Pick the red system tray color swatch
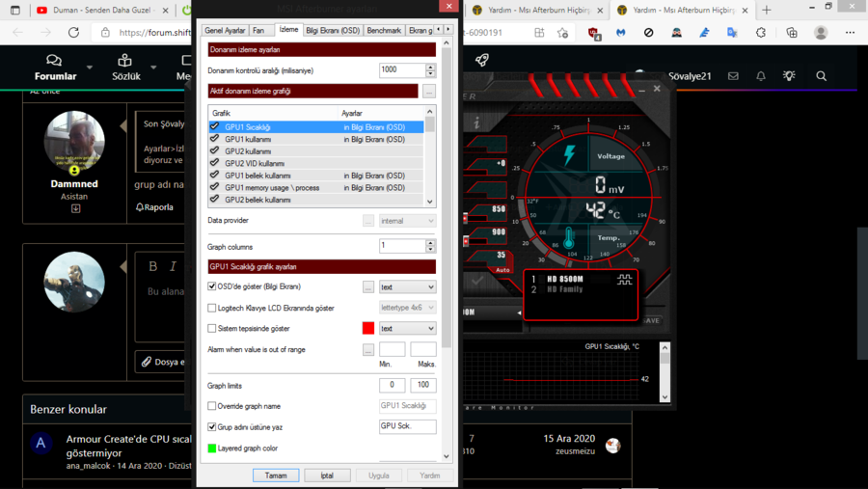The width and height of the screenshot is (868, 489). pos(368,328)
